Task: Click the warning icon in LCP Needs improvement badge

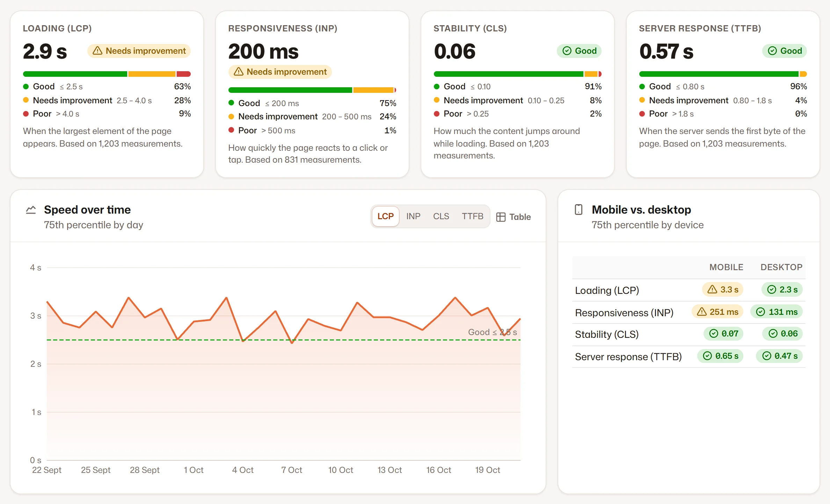Action: pyautogui.click(x=97, y=51)
